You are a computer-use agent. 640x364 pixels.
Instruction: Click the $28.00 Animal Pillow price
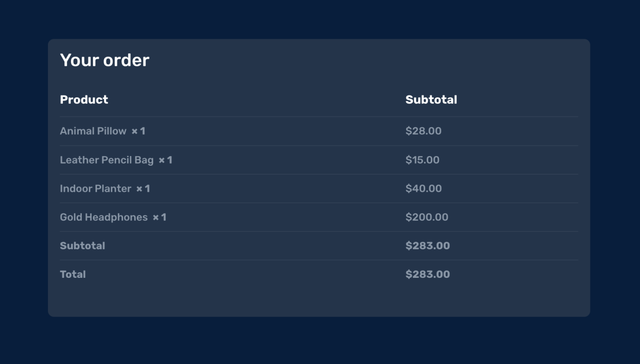pyautogui.click(x=423, y=131)
